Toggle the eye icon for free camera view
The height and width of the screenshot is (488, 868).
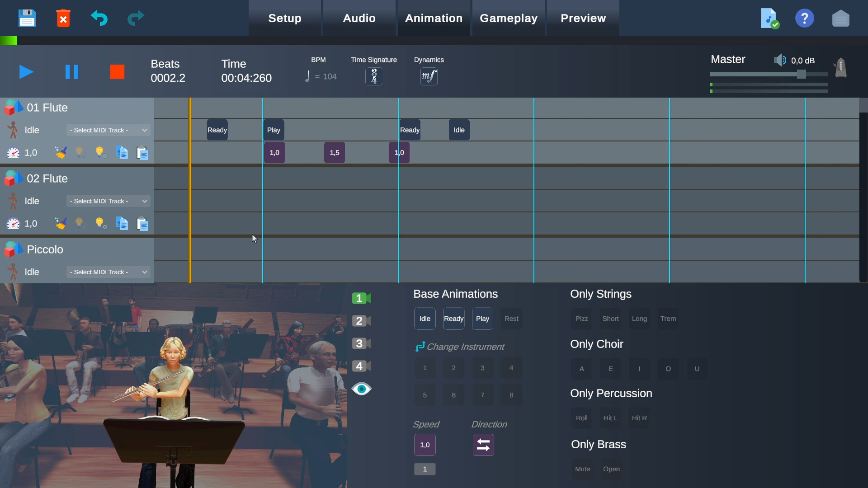361,389
